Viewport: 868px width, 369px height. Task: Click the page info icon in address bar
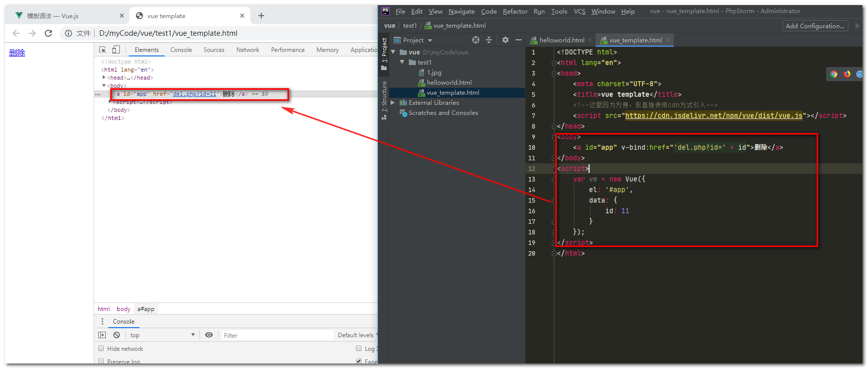tap(68, 33)
